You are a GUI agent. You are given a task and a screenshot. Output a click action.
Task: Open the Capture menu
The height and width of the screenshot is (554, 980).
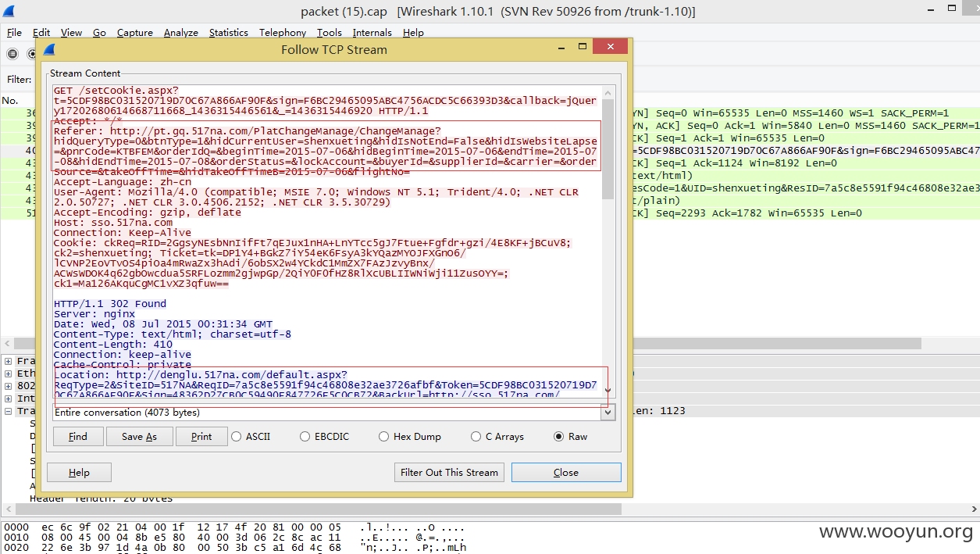pyautogui.click(x=135, y=33)
